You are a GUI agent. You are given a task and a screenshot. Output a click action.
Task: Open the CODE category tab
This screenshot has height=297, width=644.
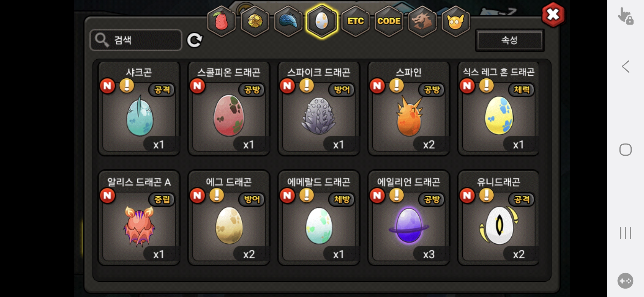point(389,21)
